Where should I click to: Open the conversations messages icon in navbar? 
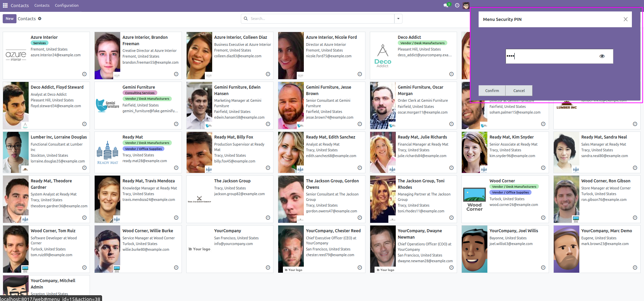point(446,5)
